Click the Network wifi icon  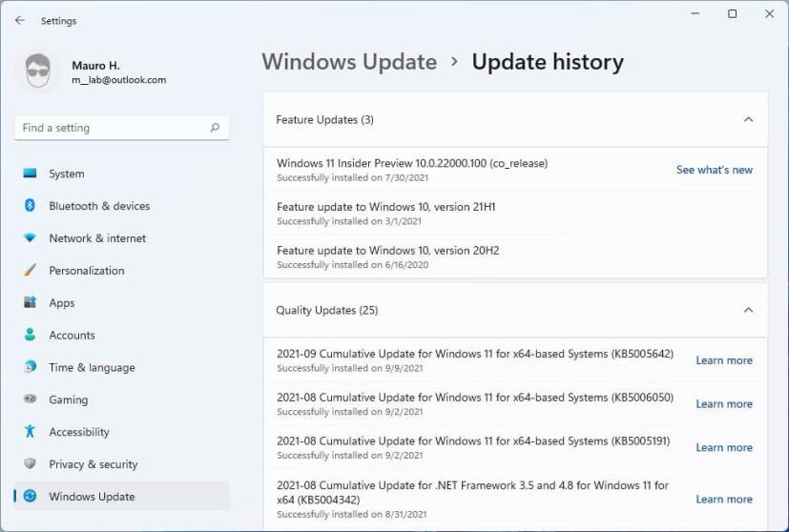30,237
